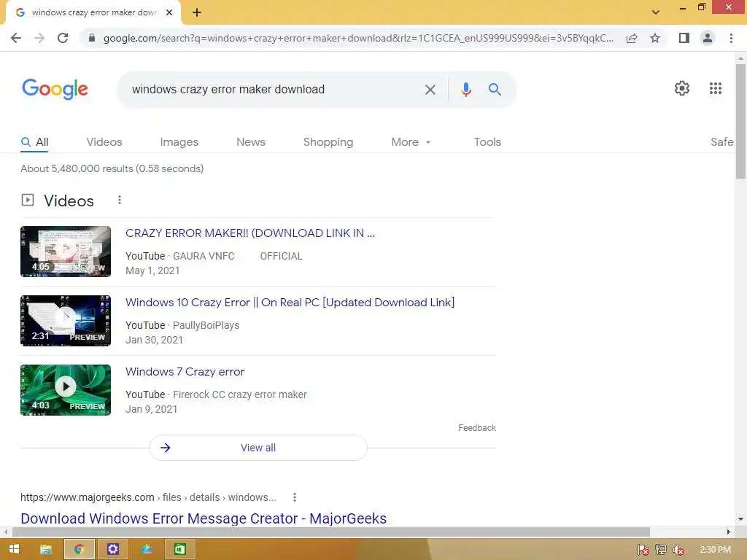
Task: Click the 'May 1, 2021' date text
Action: coord(152,271)
